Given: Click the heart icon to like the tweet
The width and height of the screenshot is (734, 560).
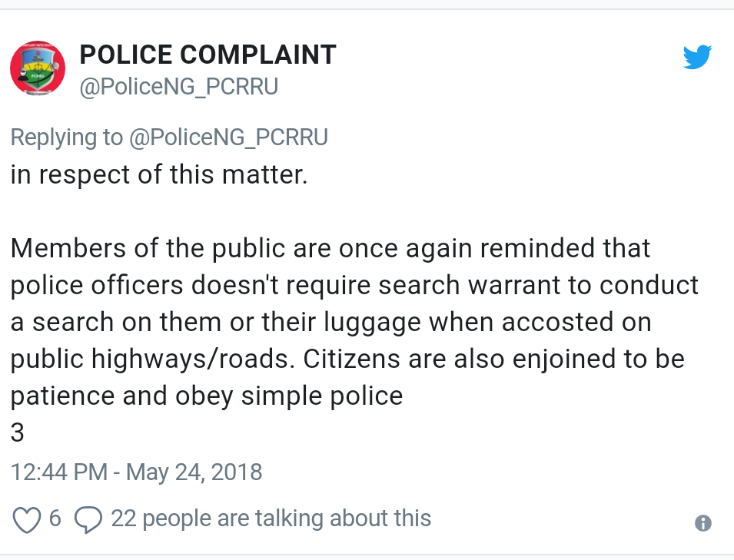Looking at the screenshot, I should click(28, 519).
